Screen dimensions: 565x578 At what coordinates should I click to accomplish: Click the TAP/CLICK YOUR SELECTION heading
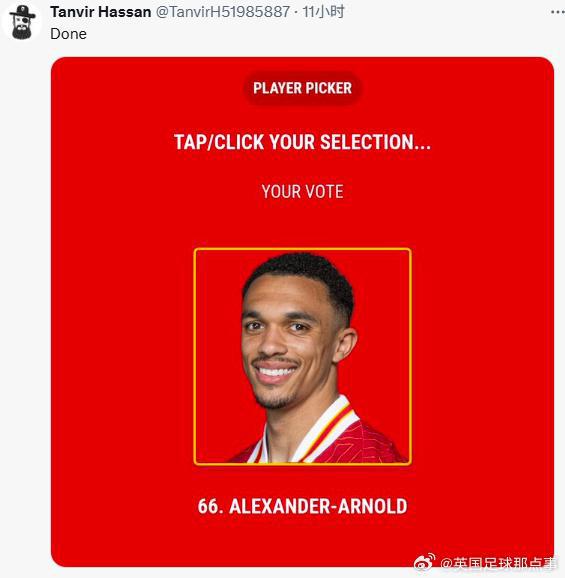tap(302, 142)
